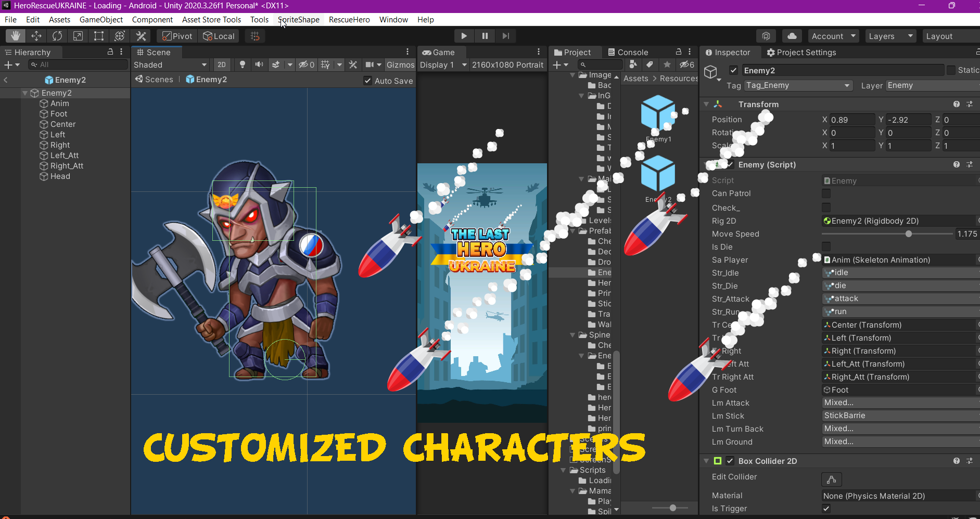The height and width of the screenshot is (519, 980).
Task: Select the Rotate tool
Action: (x=57, y=36)
